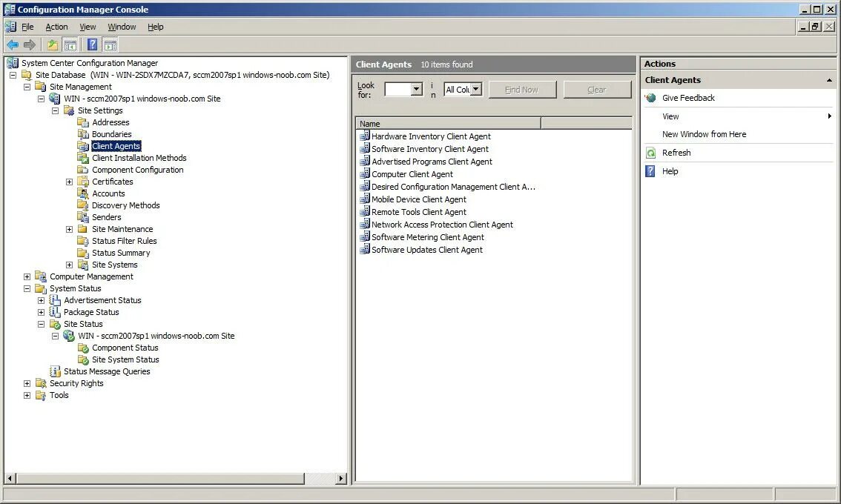Open the All Columns dropdown
Screen dimensions: 841x504
[x=475, y=89]
